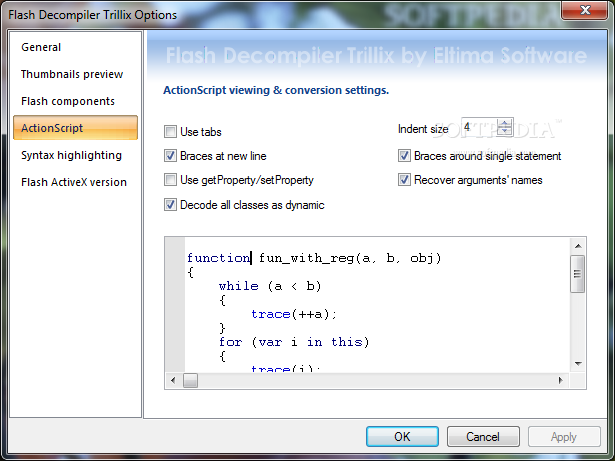The height and width of the screenshot is (461, 615).
Task: Click the Apply button
Action: click(564, 437)
